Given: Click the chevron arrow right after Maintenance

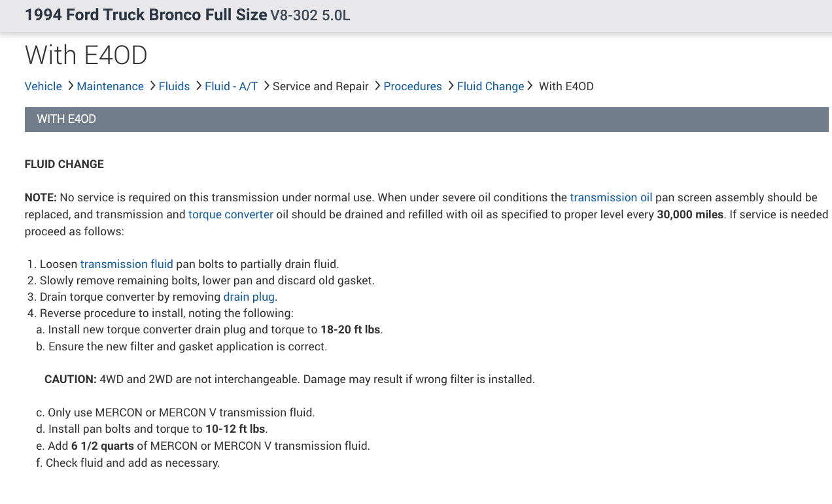Looking at the screenshot, I should point(152,86).
